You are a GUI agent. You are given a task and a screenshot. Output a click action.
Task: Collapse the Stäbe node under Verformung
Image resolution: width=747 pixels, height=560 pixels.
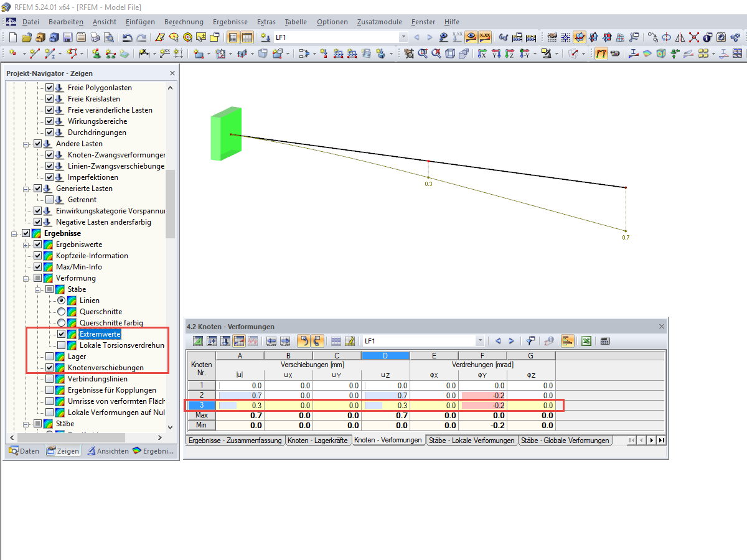[38, 289]
